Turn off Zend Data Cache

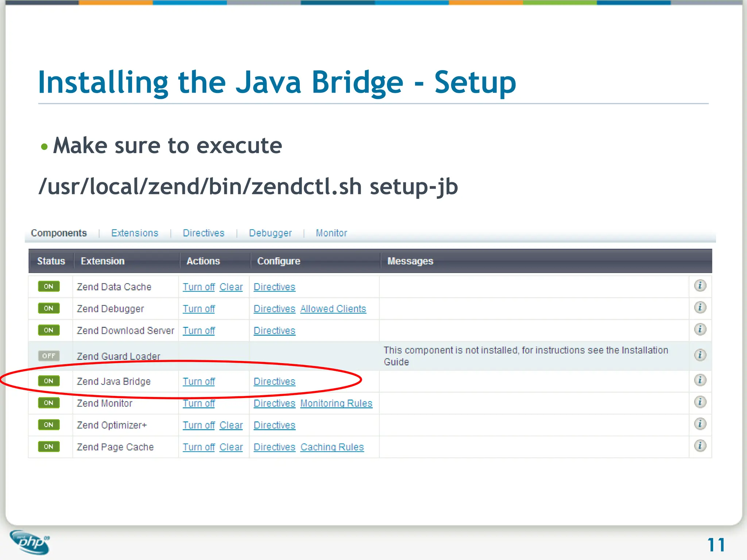199,287
